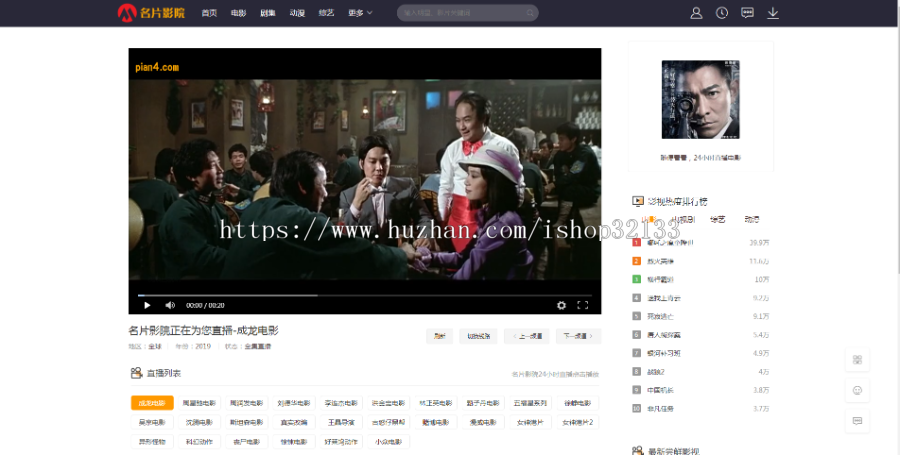Select the 沈腾电影 channel
This screenshot has height=455, width=900.
pyautogui.click(x=199, y=422)
